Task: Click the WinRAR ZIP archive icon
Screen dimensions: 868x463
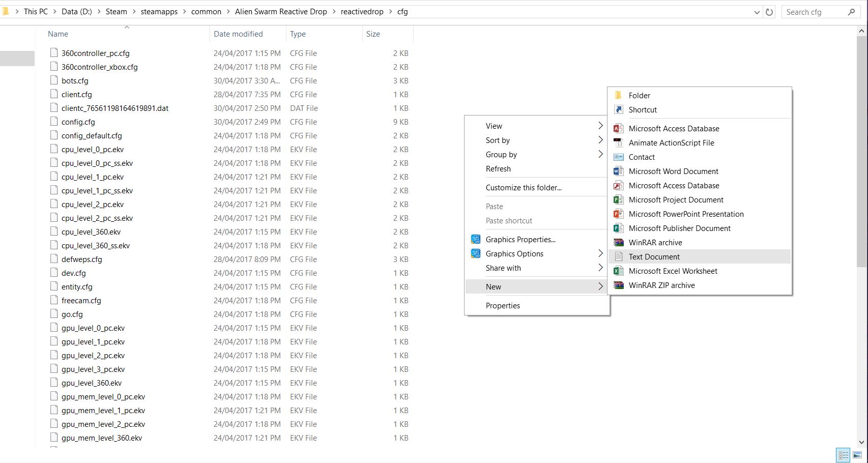Action: [618, 285]
